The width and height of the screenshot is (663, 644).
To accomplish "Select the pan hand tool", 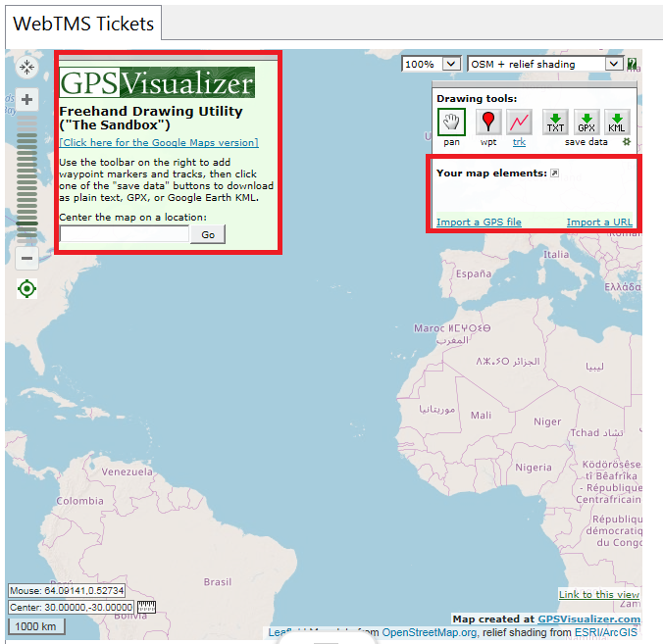I will (451, 123).
